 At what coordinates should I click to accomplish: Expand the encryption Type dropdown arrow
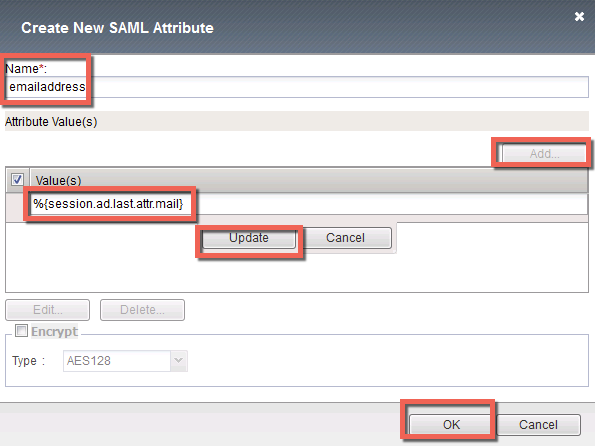click(x=179, y=361)
